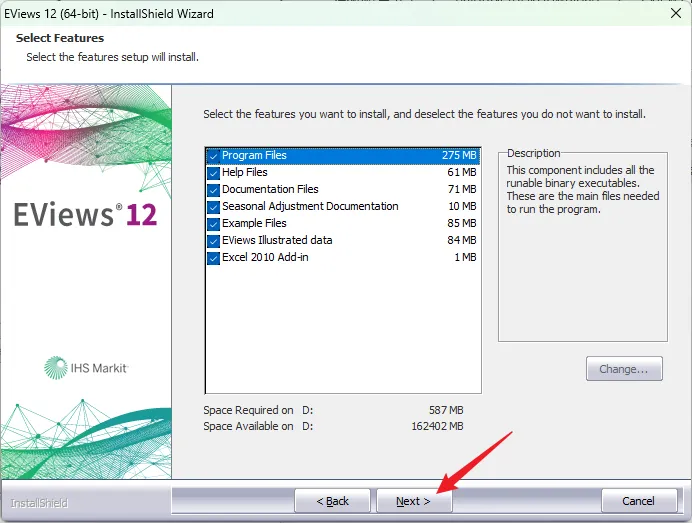
Task: Select the Example Files row label
Action: point(254,223)
